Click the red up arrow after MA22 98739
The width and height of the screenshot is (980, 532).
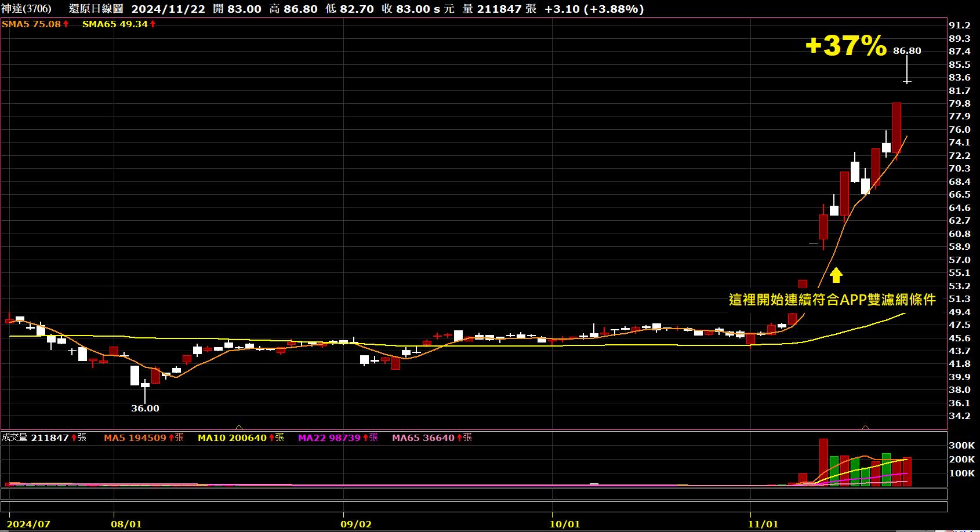tap(365, 438)
